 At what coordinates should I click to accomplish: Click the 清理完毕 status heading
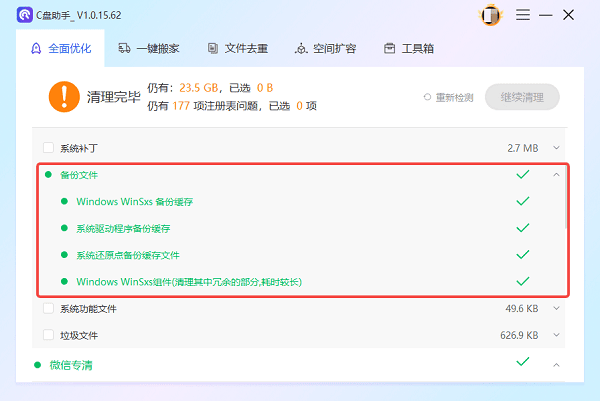click(x=114, y=97)
